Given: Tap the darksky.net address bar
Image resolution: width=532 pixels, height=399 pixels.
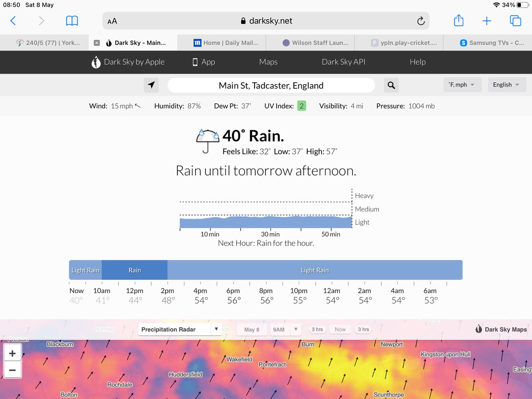Looking at the screenshot, I should 266,21.
